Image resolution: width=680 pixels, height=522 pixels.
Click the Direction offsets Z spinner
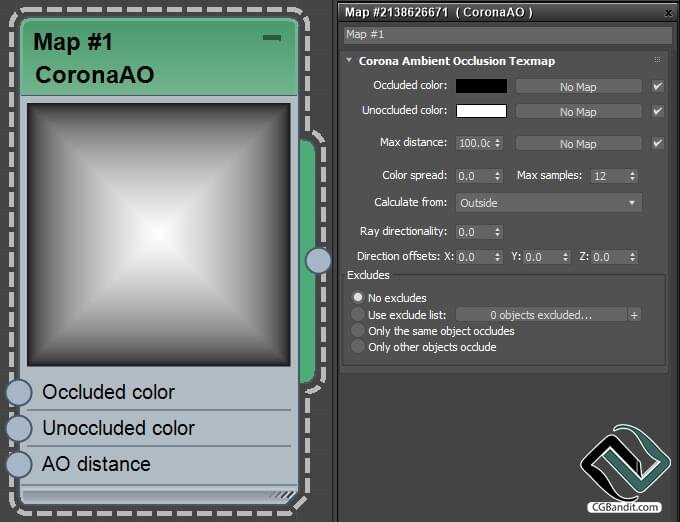click(633, 257)
